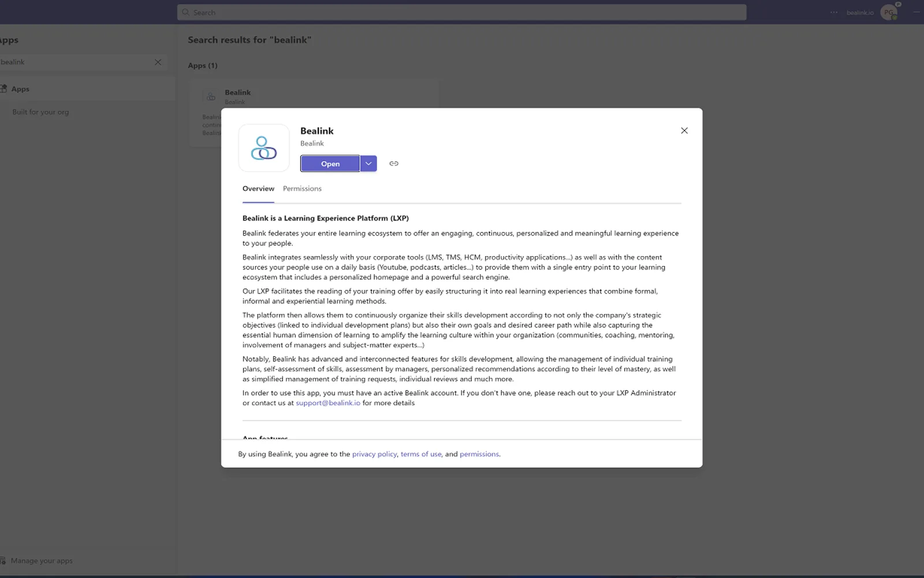Click the search magnifier icon in top bar
This screenshot has height=578, width=924.
tap(185, 12)
